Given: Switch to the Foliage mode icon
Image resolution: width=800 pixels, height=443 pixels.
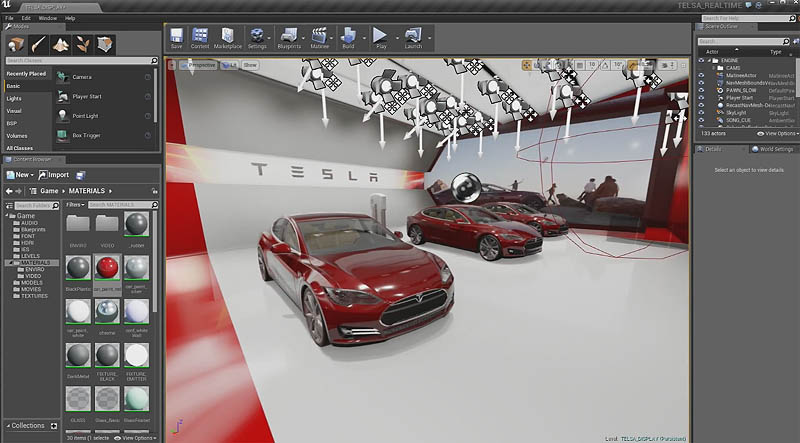Looking at the screenshot, I should [83, 45].
